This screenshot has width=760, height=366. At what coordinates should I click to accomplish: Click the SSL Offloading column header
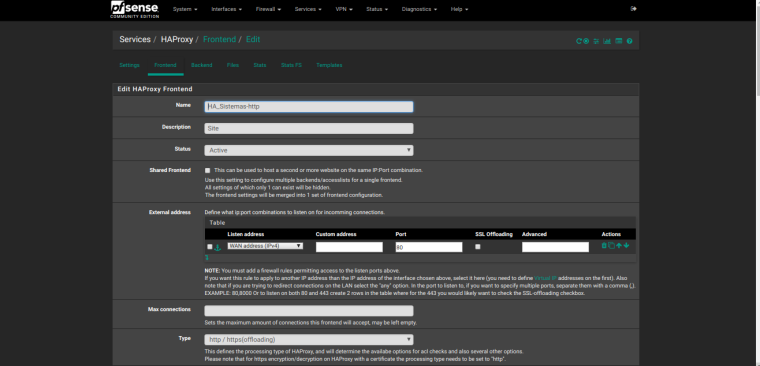494,234
